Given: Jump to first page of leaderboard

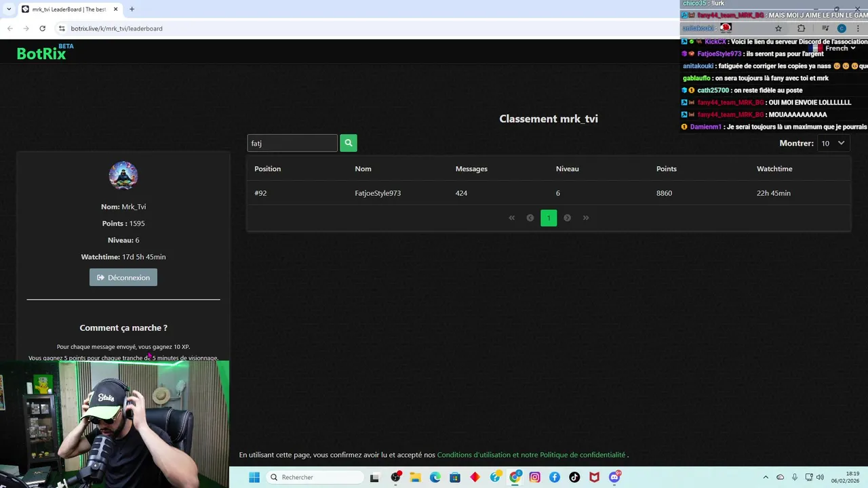Looking at the screenshot, I should pyautogui.click(x=512, y=218).
